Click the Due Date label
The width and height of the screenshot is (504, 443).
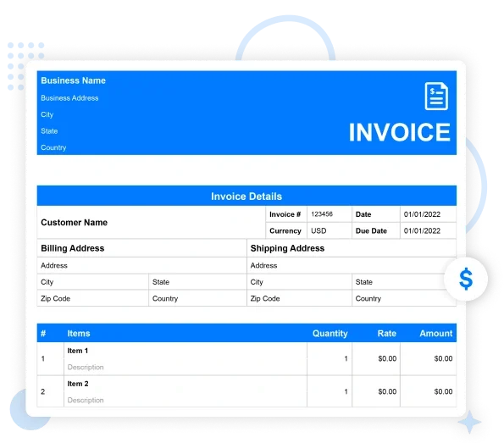[371, 231]
